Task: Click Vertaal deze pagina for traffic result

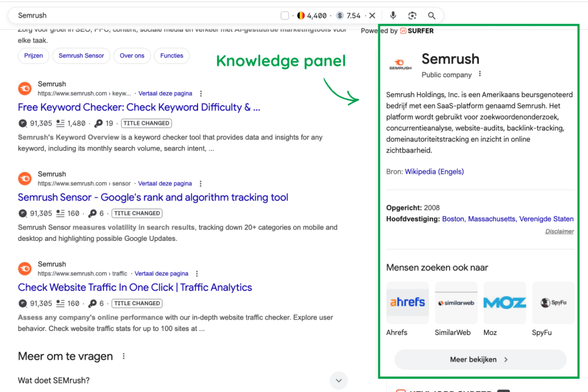Action: tap(161, 274)
